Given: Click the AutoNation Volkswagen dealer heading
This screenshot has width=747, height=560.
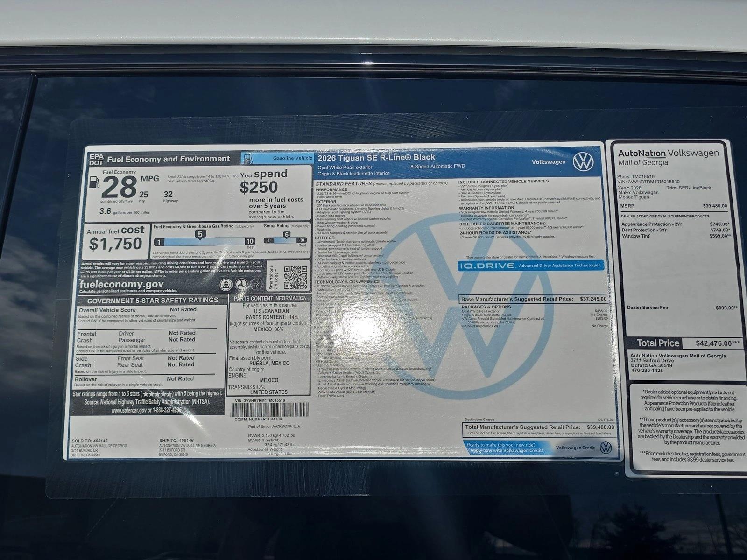Looking at the screenshot, I should tap(669, 153).
